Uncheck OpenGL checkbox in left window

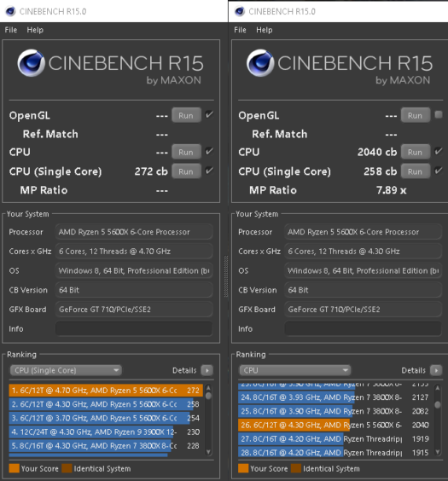209,115
